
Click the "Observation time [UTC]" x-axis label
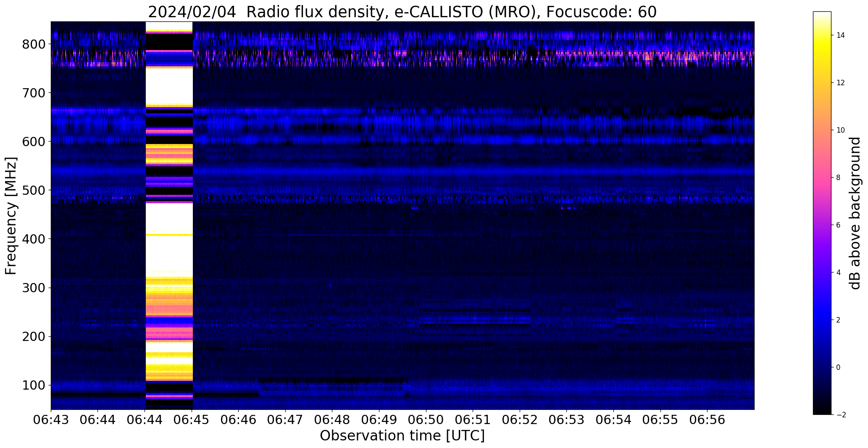point(402,436)
